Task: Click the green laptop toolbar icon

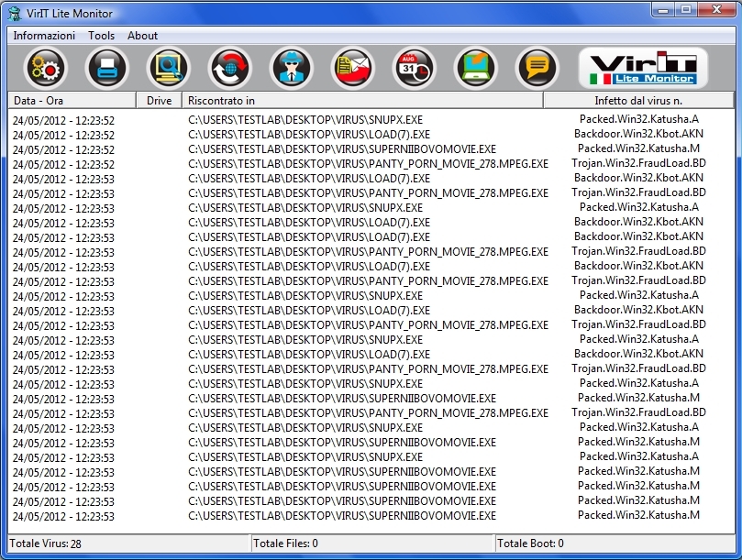Action: point(476,68)
